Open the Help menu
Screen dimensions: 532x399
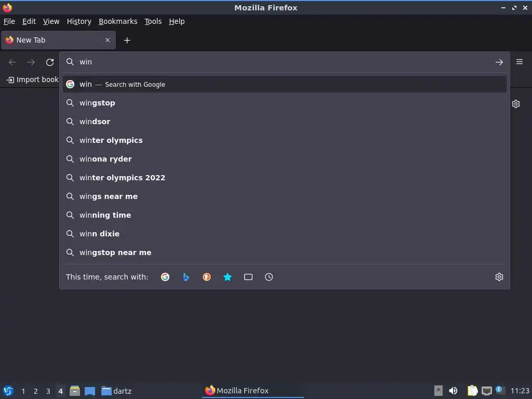coord(177,21)
